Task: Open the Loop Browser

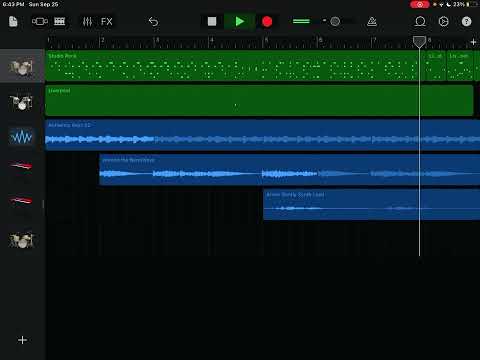Action: 420,22
